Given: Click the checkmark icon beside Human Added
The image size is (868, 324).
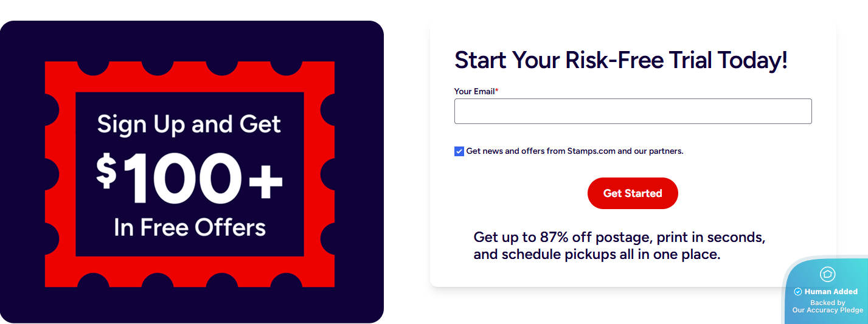Looking at the screenshot, I should click(798, 292).
